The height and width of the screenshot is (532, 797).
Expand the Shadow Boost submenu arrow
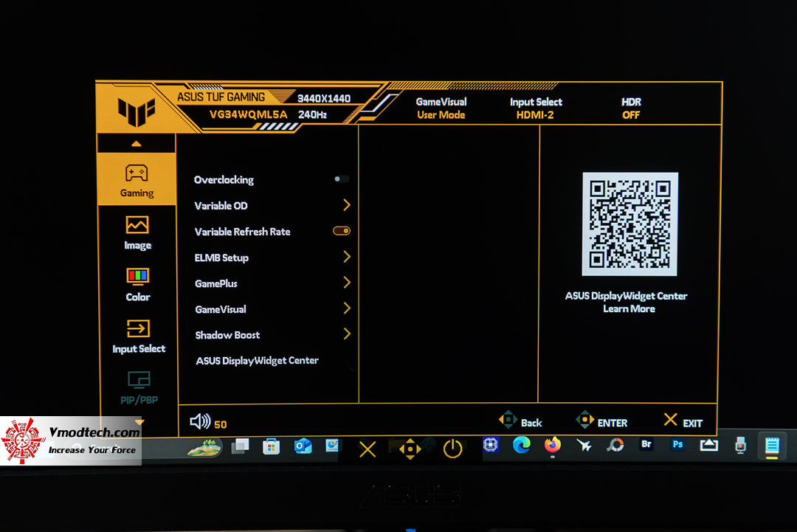[347, 334]
